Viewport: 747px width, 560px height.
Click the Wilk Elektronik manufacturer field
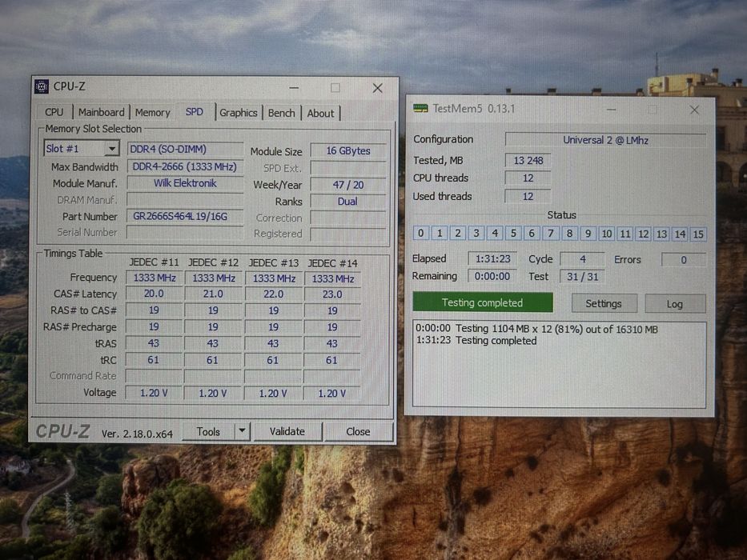pyautogui.click(x=185, y=183)
